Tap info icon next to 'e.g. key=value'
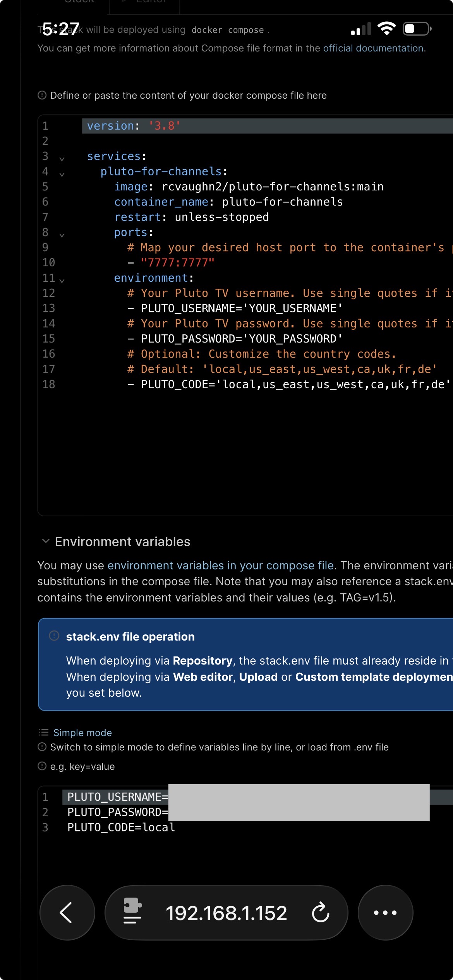453x980 pixels. 42,766
